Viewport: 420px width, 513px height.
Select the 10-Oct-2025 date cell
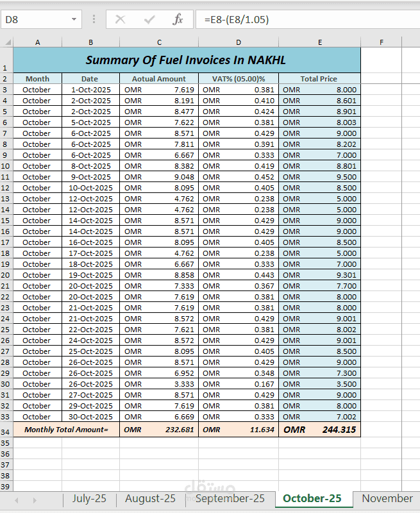pyautogui.click(x=90, y=188)
